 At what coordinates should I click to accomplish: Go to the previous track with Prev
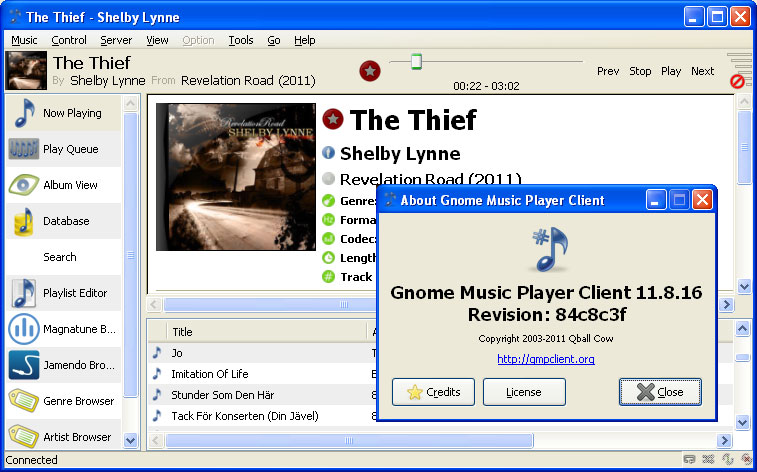pyautogui.click(x=608, y=71)
